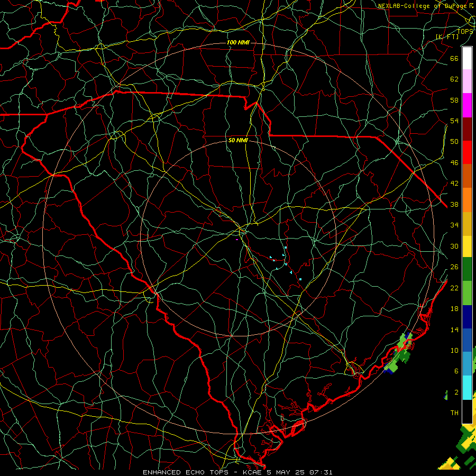Click the magenta echo pixel near radar center
The height and width of the screenshot is (476, 476).
click(x=237, y=240)
